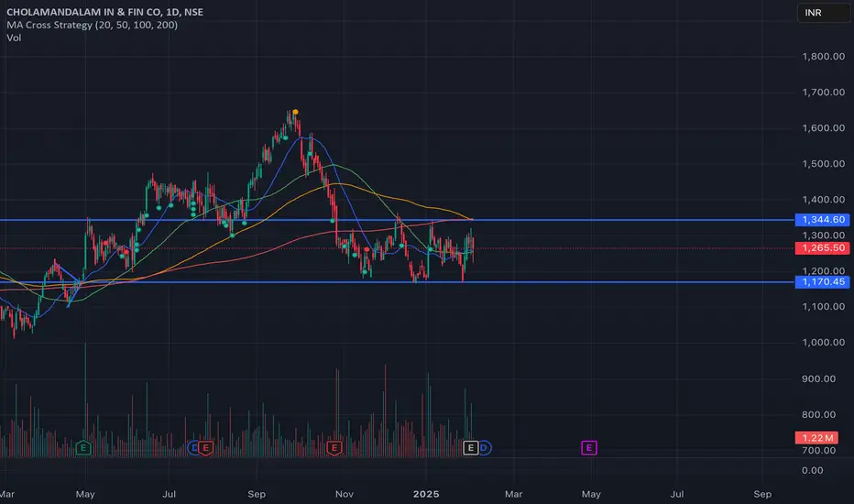Viewport: 854px width, 504px height.
Task: Click the 0.00 volume axis label
Action: (813, 470)
